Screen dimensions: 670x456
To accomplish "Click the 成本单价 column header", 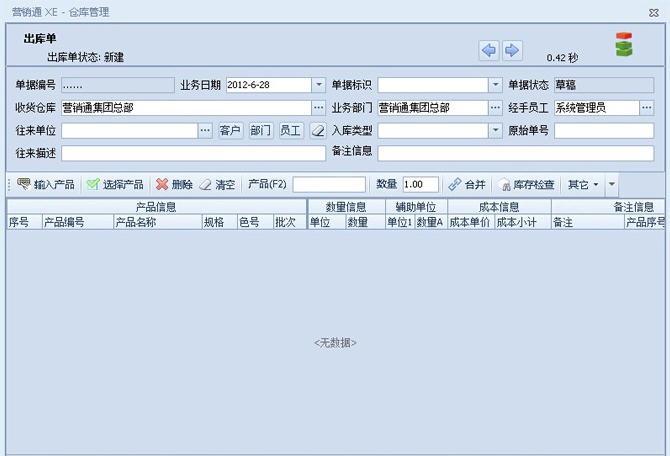I will click(471, 222).
